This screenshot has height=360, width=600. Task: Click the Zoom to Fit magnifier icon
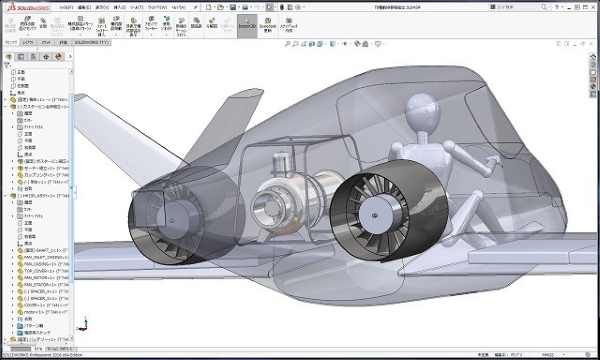pyautogui.click(x=287, y=44)
